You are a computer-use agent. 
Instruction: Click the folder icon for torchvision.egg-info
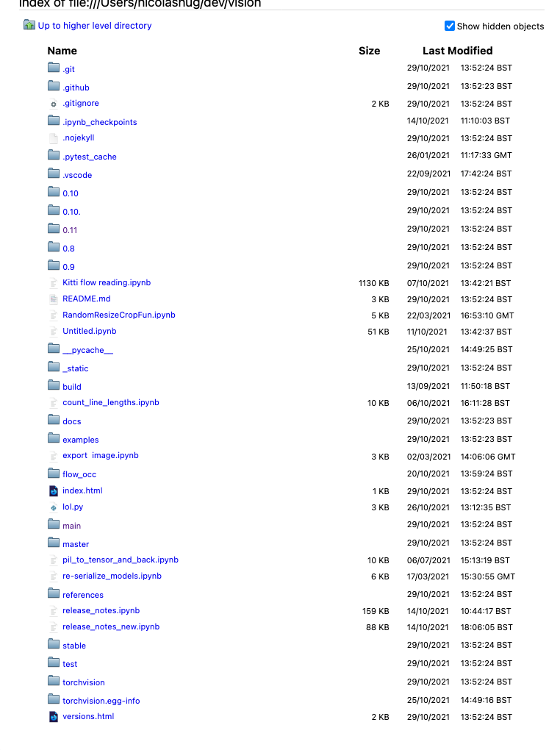pyautogui.click(x=54, y=699)
